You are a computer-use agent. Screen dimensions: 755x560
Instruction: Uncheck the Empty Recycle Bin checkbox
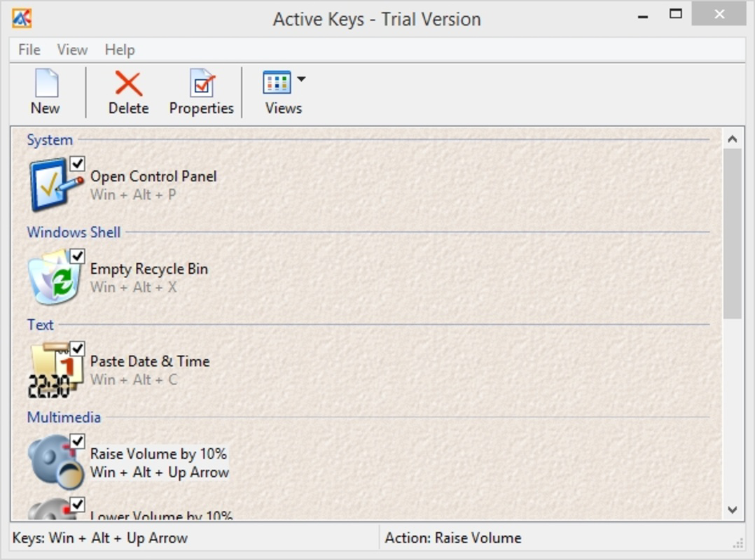pyautogui.click(x=77, y=256)
